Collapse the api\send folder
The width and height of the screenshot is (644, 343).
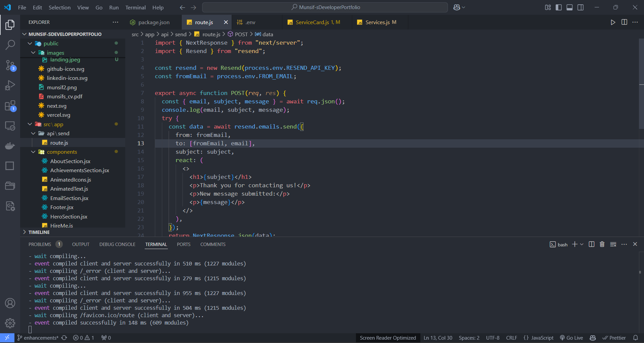[x=33, y=133]
